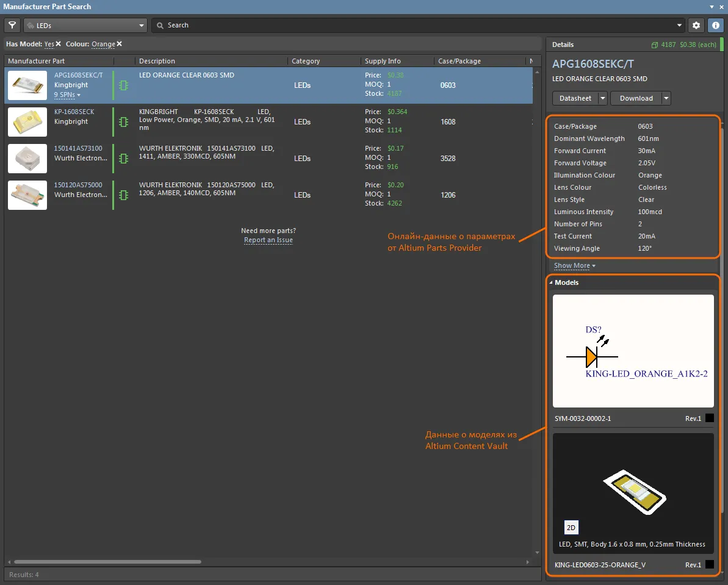Expand the 9 SPNs dropdown

[x=67, y=95]
